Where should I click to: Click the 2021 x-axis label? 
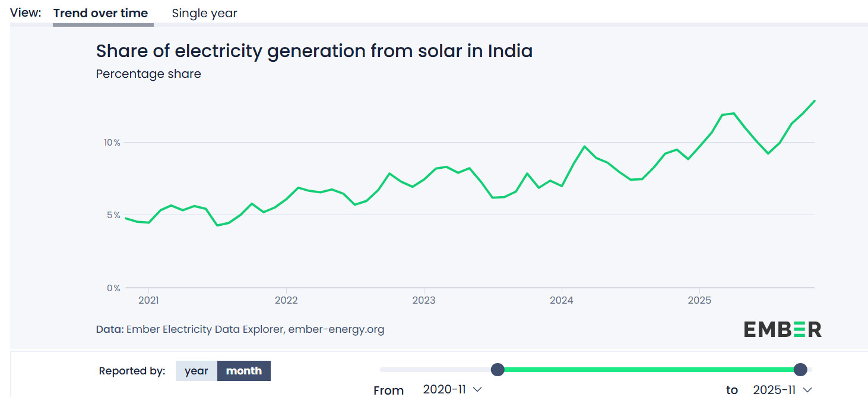[x=148, y=301]
